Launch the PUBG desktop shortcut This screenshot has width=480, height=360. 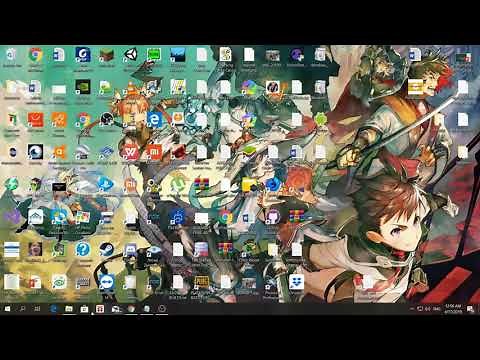202,282
